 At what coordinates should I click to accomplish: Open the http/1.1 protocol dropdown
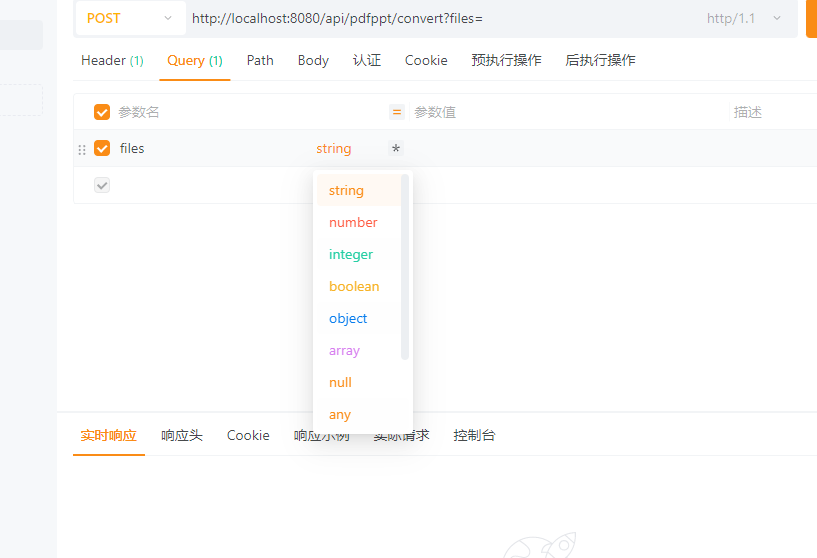744,18
